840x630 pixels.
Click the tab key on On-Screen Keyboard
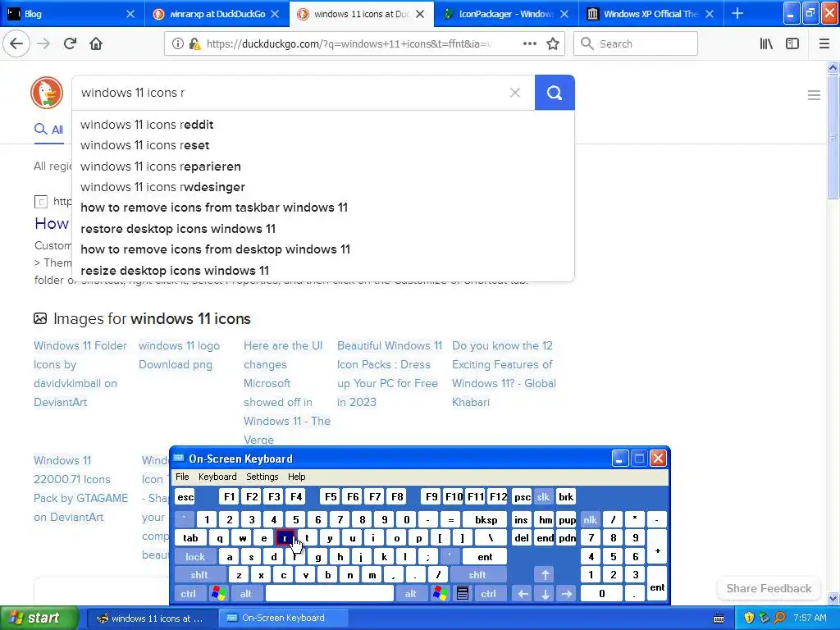point(190,538)
